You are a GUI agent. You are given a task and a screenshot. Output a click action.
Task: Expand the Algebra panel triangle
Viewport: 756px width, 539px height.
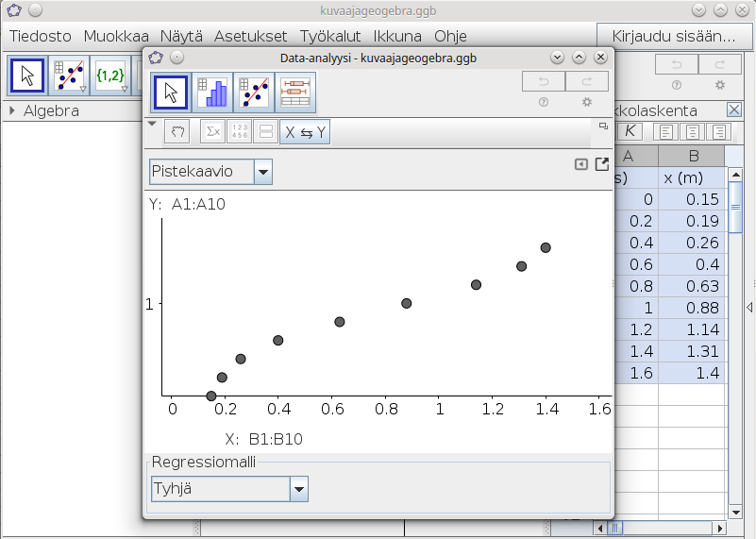(12, 111)
